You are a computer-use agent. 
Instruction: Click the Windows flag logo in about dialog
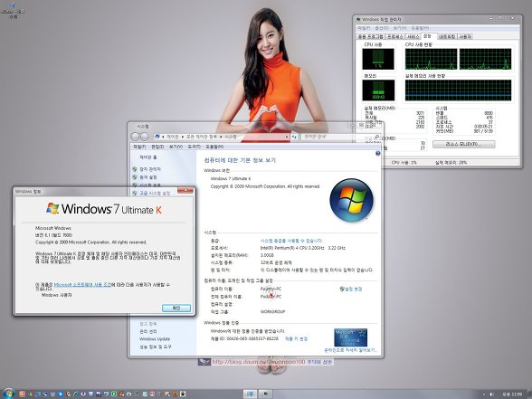tap(52, 208)
